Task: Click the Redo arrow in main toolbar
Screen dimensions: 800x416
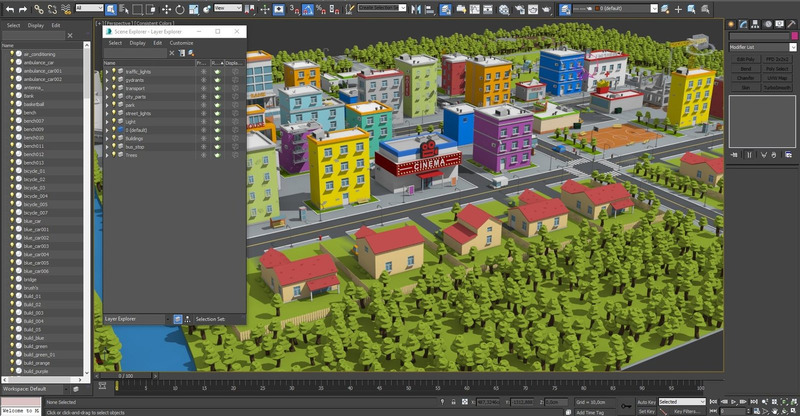Action: pos(23,9)
